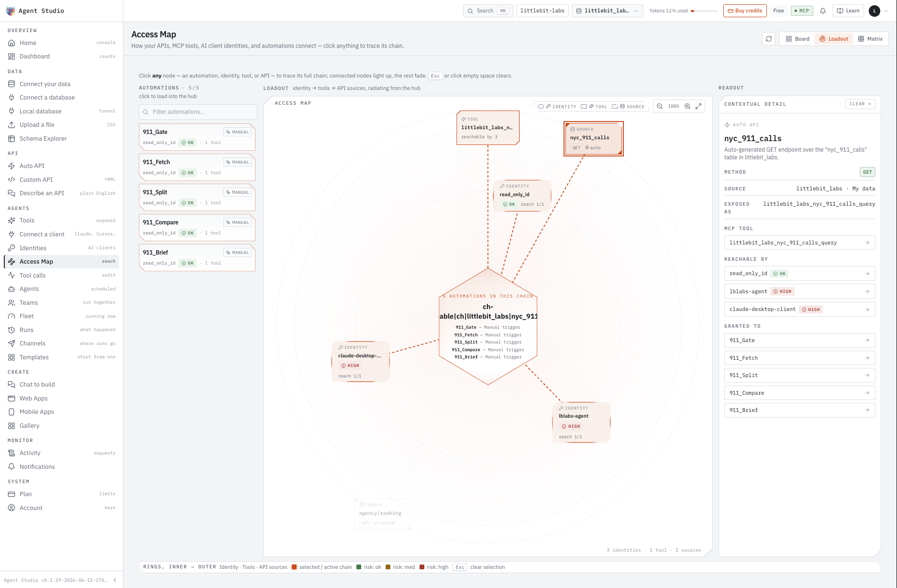This screenshot has width=897, height=588.
Task: Toggle the Source legend filter
Action: (x=629, y=107)
